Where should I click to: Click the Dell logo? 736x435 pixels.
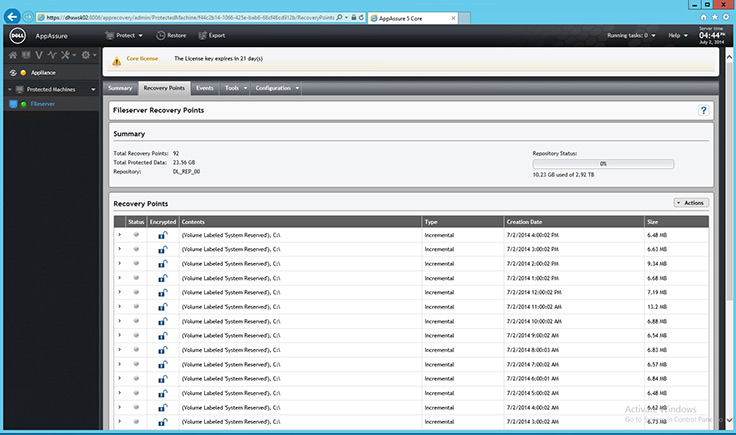pyautogui.click(x=17, y=36)
